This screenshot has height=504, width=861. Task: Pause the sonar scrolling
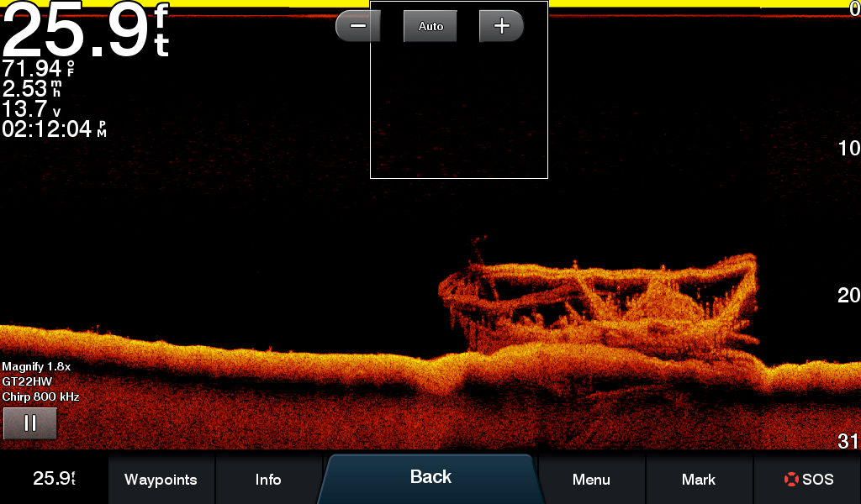[x=30, y=423]
